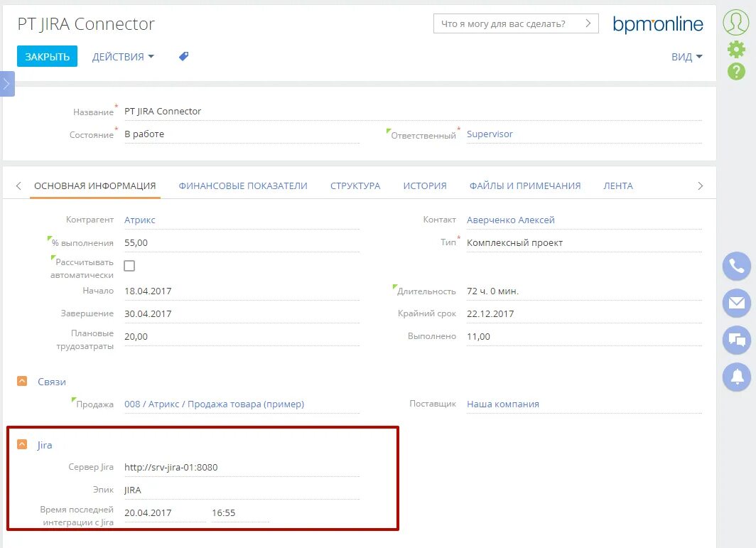
Task: Open the chat feed panel icon
Action: [x=737, y=340]
